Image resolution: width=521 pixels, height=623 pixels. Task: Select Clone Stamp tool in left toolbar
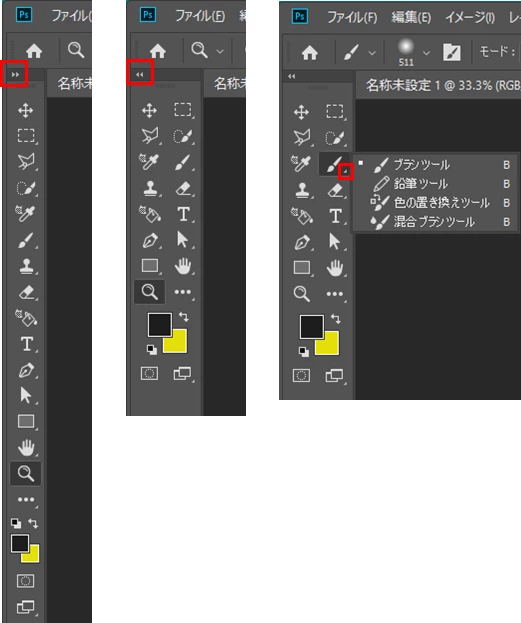[26, 266]
